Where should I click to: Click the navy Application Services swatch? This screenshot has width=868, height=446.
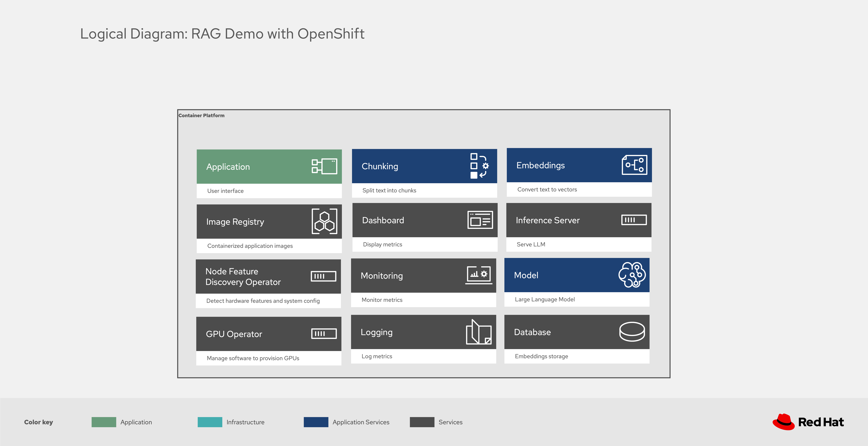click(x=316, y=422)
